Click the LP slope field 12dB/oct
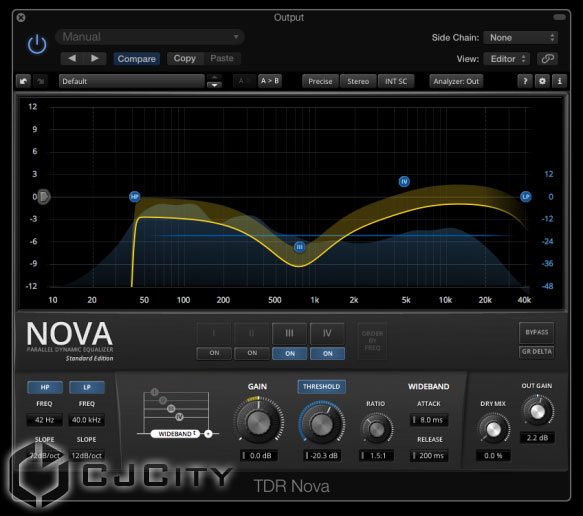The width and height of the screenshot is (583, 516). pyautogui.click(x=87, y=455)
